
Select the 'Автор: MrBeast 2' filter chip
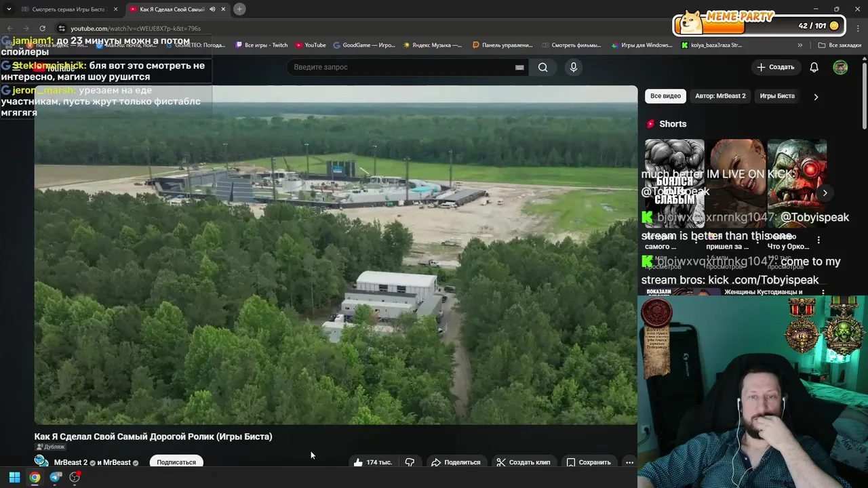[720, 96]
